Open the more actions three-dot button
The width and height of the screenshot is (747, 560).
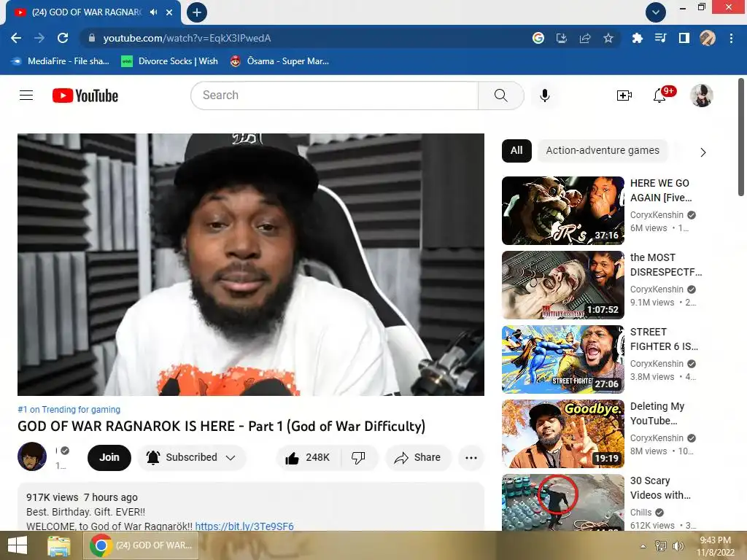coord(471,458)
